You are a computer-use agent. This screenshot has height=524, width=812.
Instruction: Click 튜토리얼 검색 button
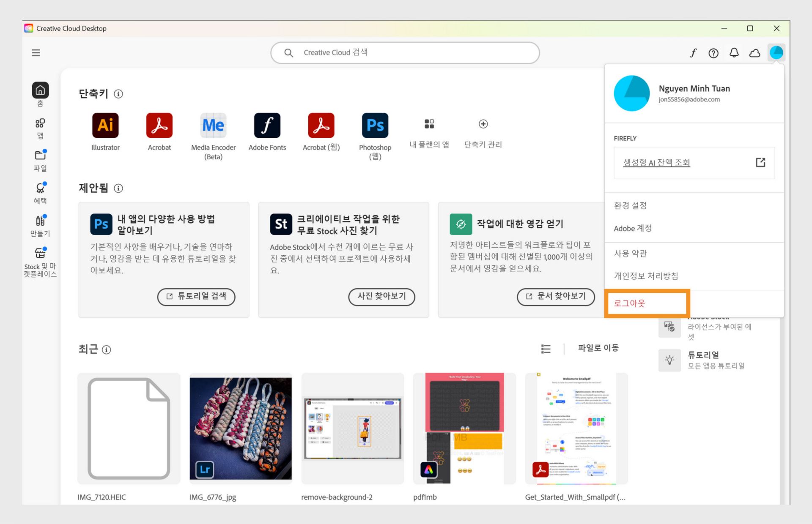point(196,296)
